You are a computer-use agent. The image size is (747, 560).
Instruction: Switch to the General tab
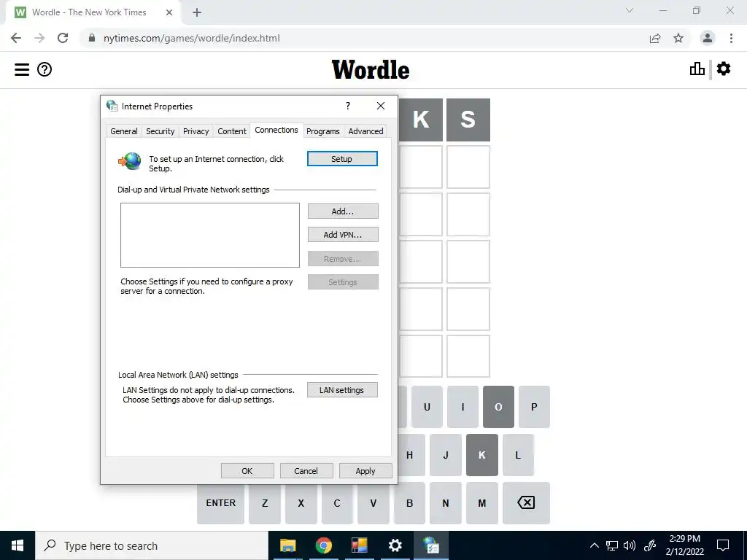click(x=124, y=131)
